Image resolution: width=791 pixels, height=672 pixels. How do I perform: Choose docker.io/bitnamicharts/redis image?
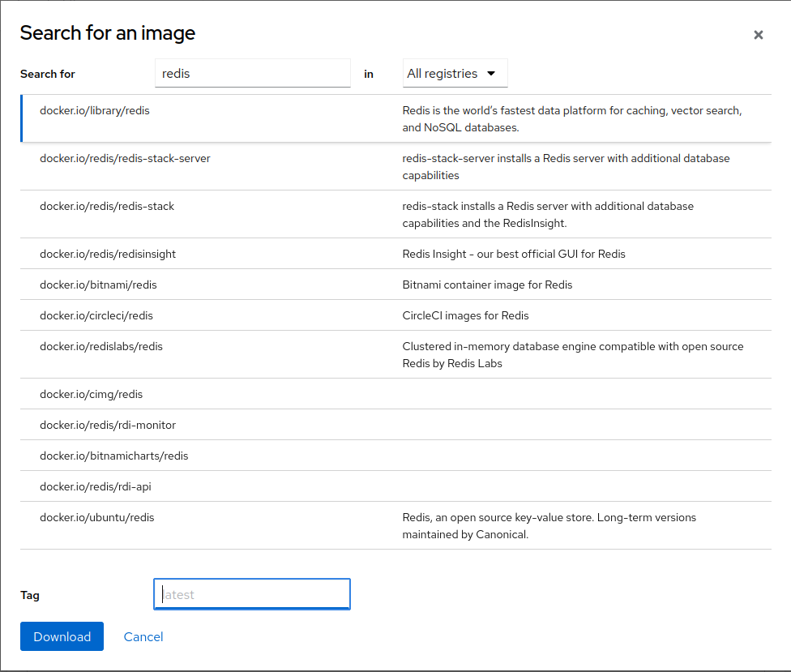113,456
